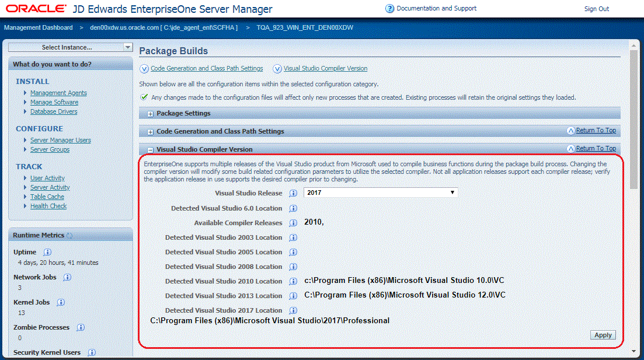Open the Database Drivers link

pos(54,111)
